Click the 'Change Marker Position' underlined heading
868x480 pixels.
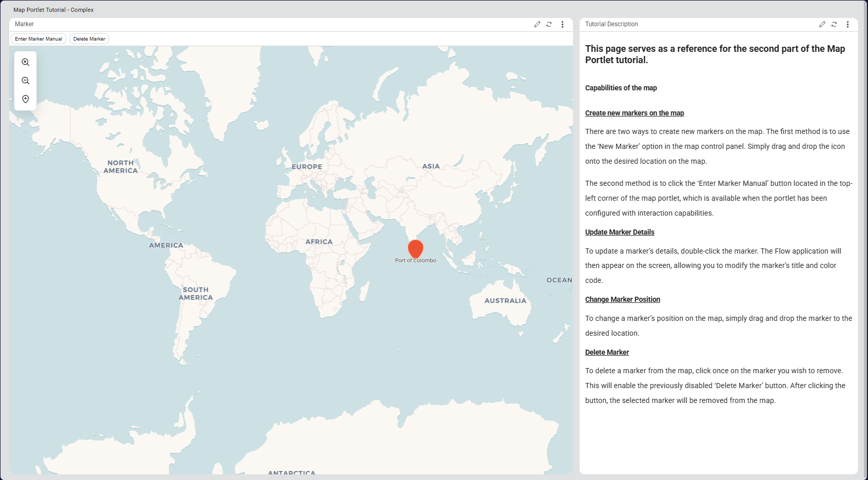(x=622, y=299)
